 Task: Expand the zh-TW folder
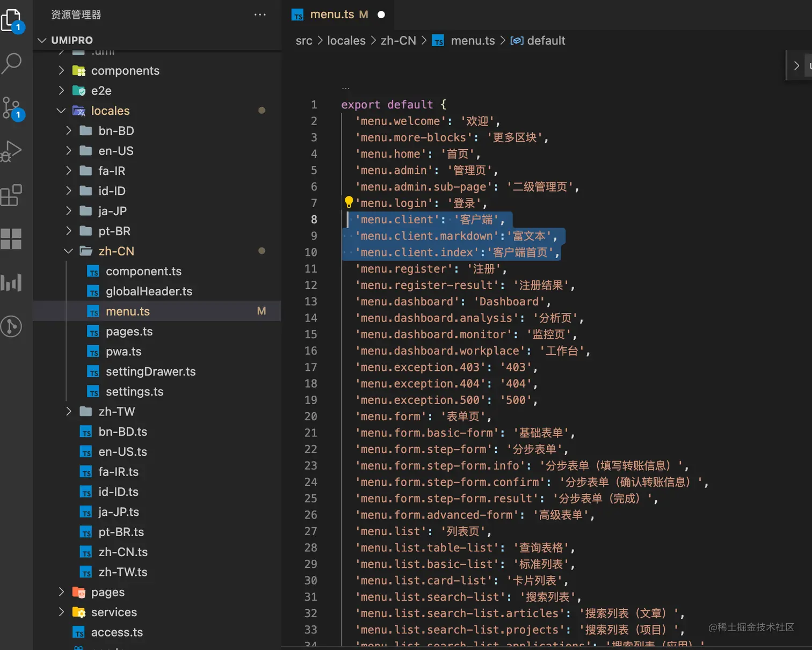click(x=68, y=412)
